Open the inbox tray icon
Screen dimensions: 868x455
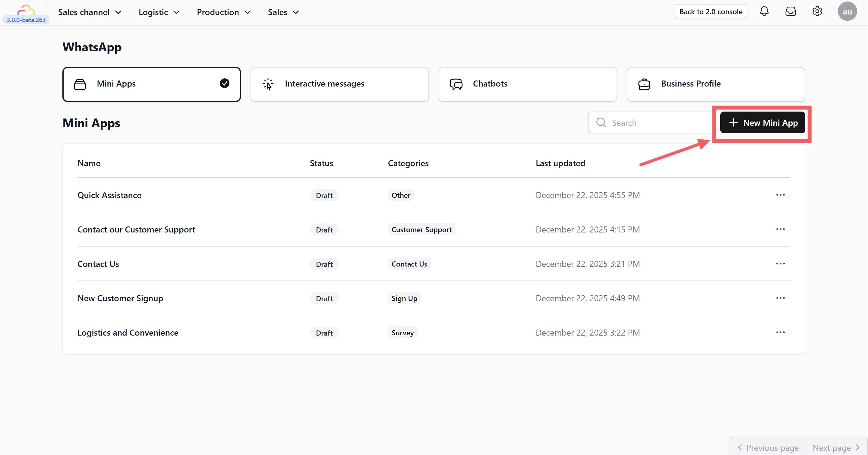click(x=791, y=11)
